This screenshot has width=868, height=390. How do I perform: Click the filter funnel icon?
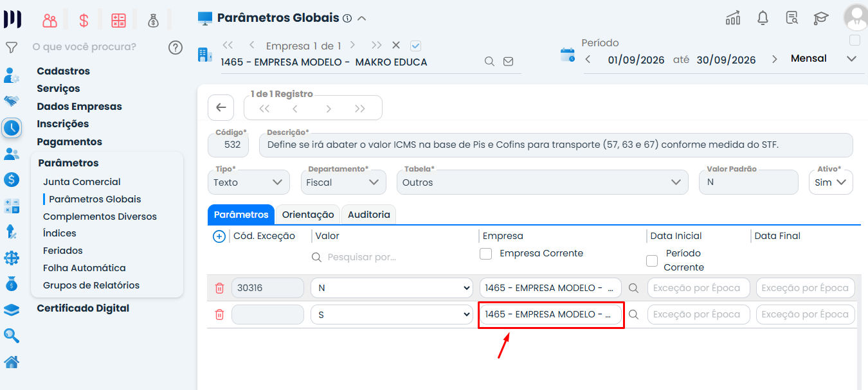tap(12, 48)
